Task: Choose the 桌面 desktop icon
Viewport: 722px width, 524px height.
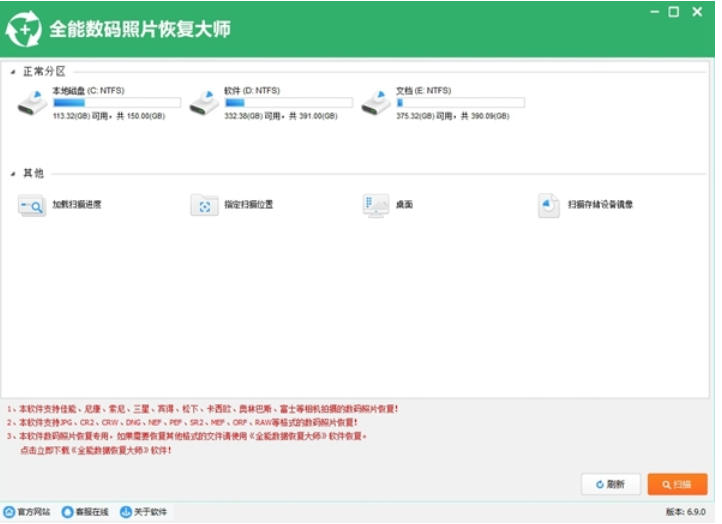Action: coord(376,205)
